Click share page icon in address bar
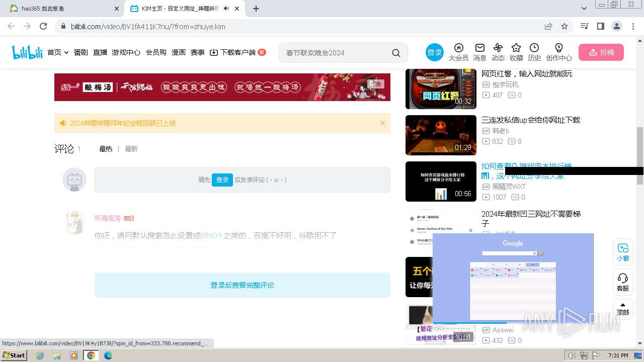This screenshot has height=362, width=644. (548, 26)
